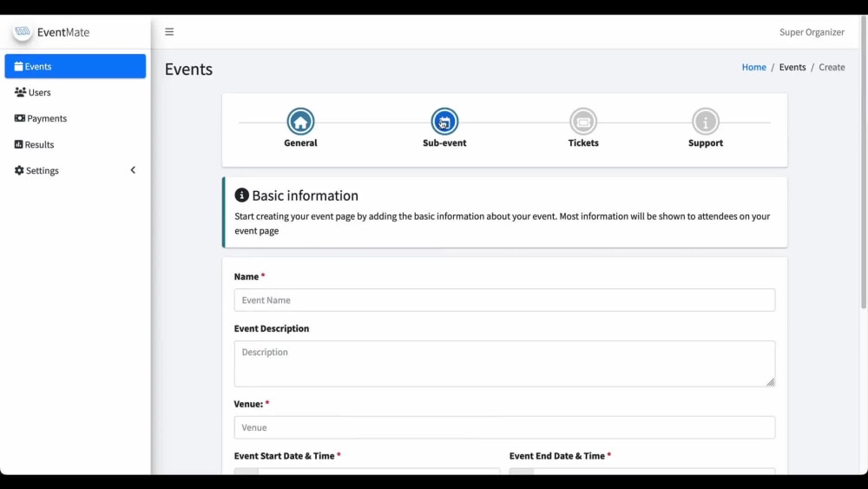Grab the description textarea resize handle

tap(770, 382)
